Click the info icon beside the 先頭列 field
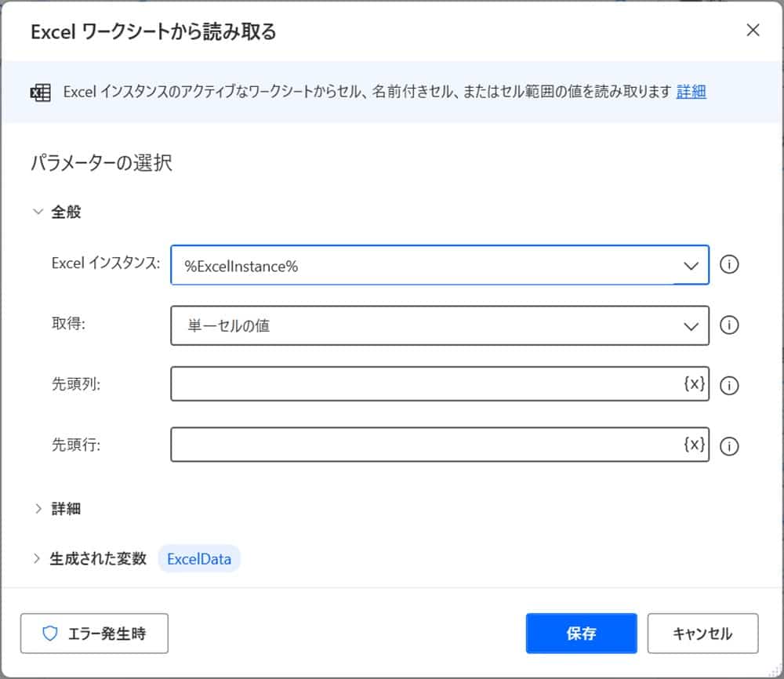 point(729,386)
